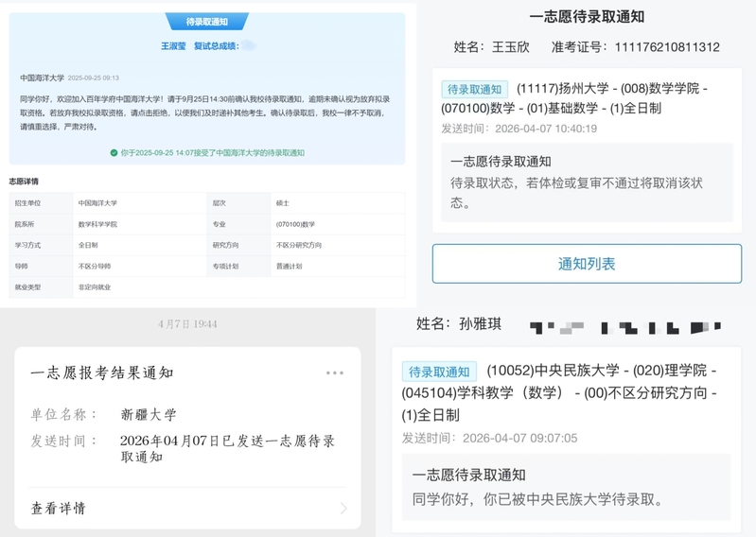Image resolution: width=756 pixels, height=537 pixels.
Task: Click the blurred score value after 复试总成绩
Action: point(249,45)
